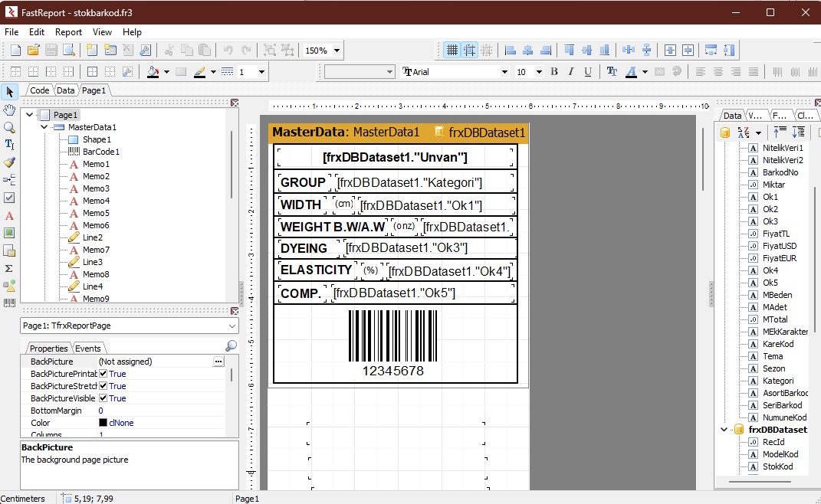Image resolution: width=821 pixels, height=504 pixels.
Task: Pick the Barcode object tool
Action: [9, 303]
